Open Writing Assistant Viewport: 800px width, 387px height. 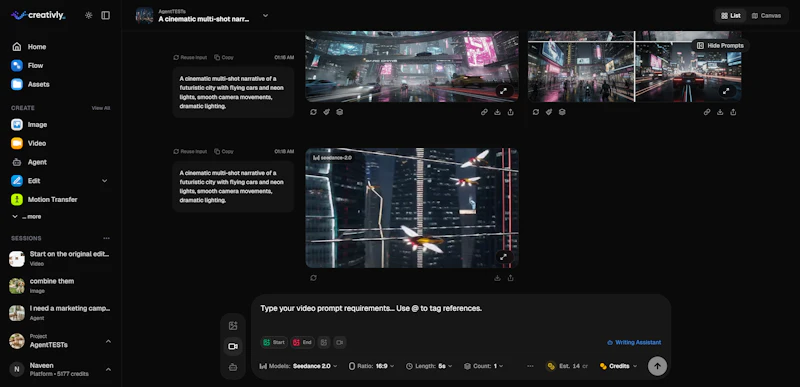[x=634, y=343]
